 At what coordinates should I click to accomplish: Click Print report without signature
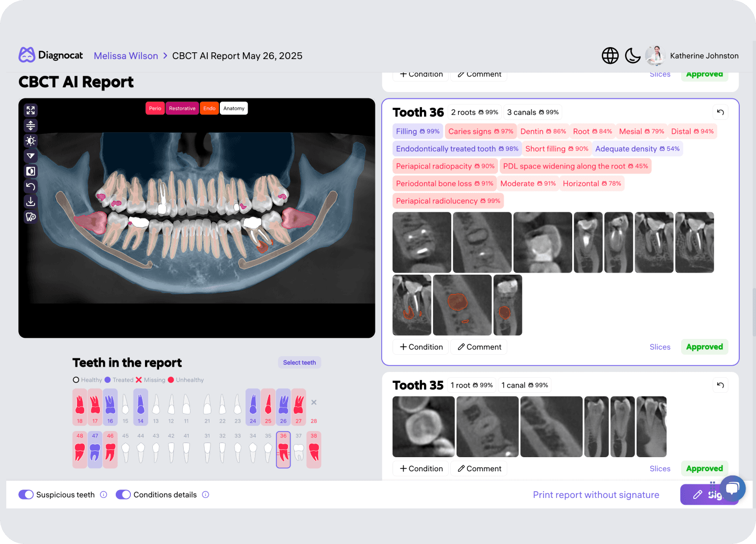click(x=596, y=495)
